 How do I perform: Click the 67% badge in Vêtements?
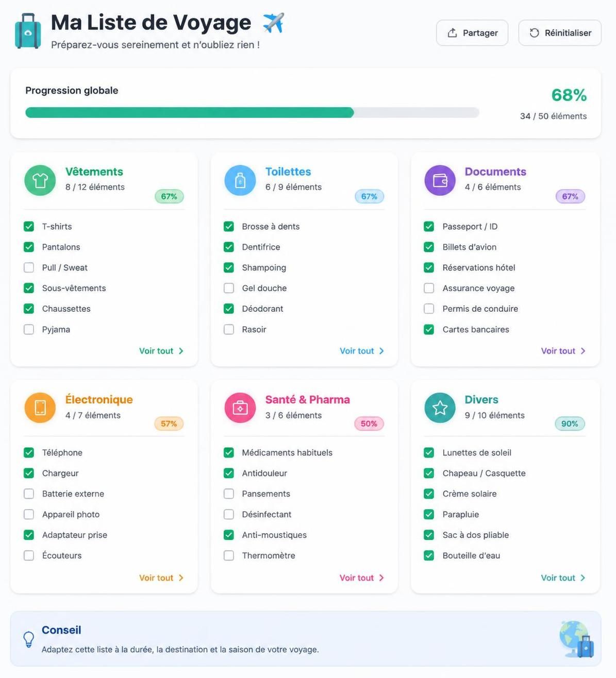[169, 196]
